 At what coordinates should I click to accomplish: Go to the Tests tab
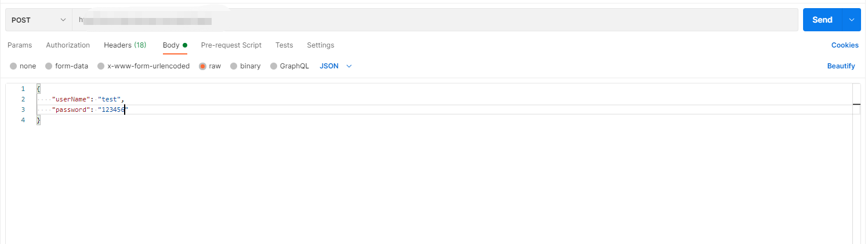(x=284, y=45)
